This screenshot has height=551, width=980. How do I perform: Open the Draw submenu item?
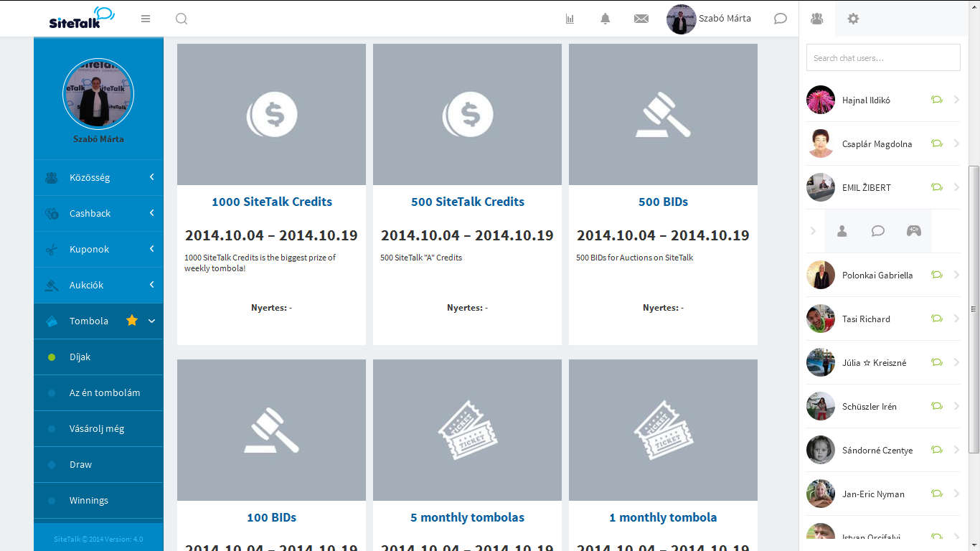pos(98,465)
